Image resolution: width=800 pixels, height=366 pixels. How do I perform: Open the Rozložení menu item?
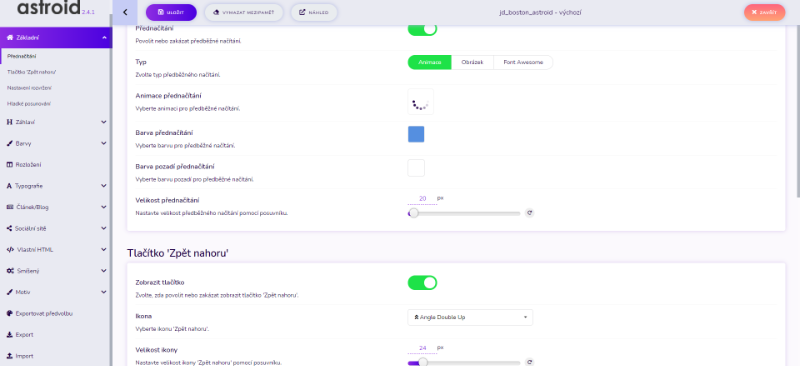pos(56,164)
